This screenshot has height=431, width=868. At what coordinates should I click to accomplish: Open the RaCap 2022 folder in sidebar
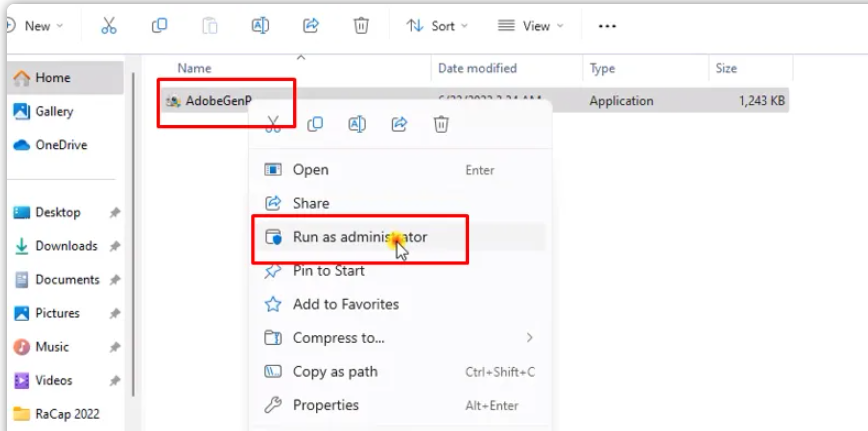click(66, 414)
